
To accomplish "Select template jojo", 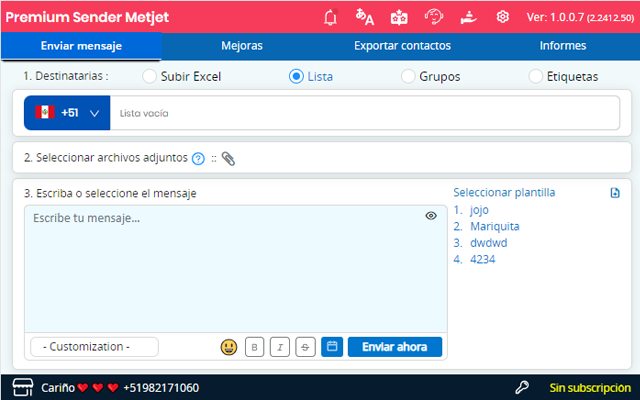I will (479, 210).
